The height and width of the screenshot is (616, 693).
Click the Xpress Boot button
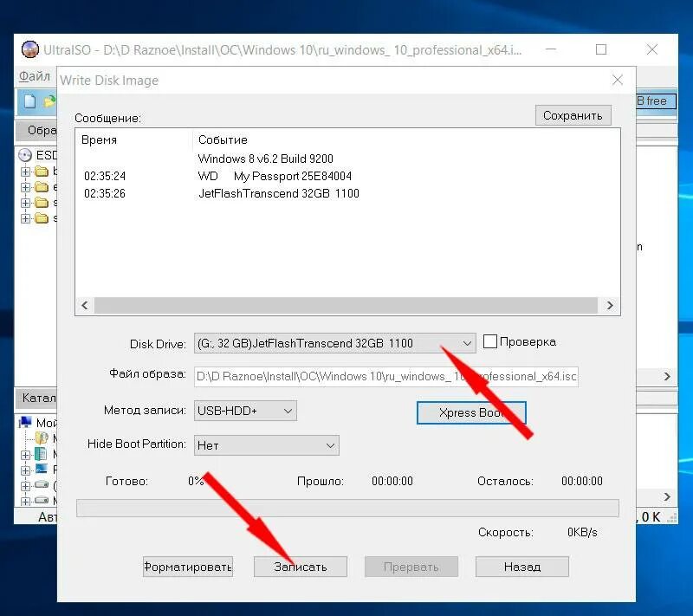click(471, 412)
